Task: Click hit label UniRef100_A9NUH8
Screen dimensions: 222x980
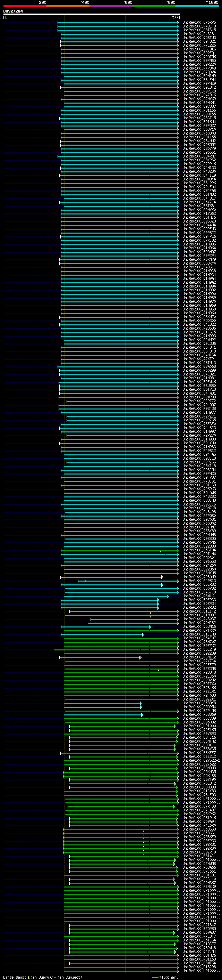Action: coord(199,535)
